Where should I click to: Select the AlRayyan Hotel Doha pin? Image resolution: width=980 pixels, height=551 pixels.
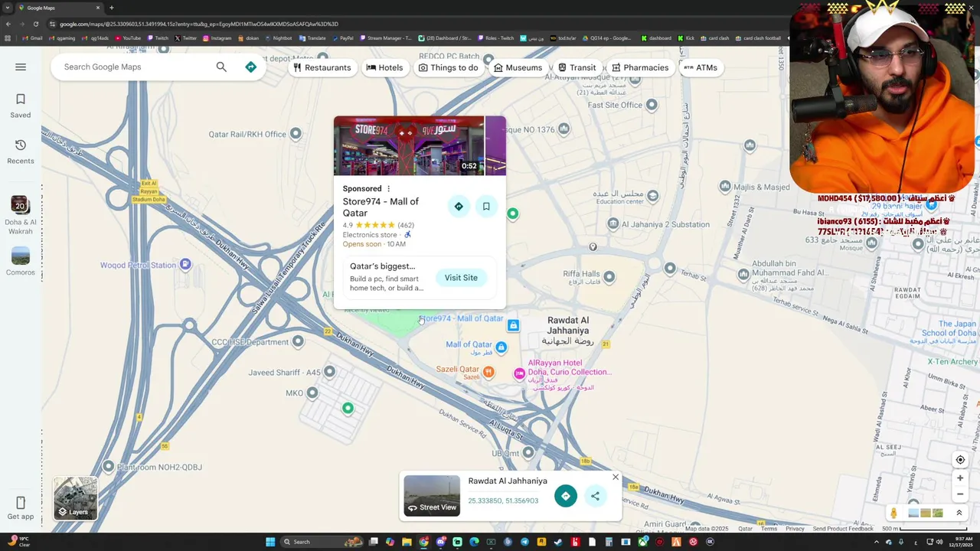coord(520,373)
